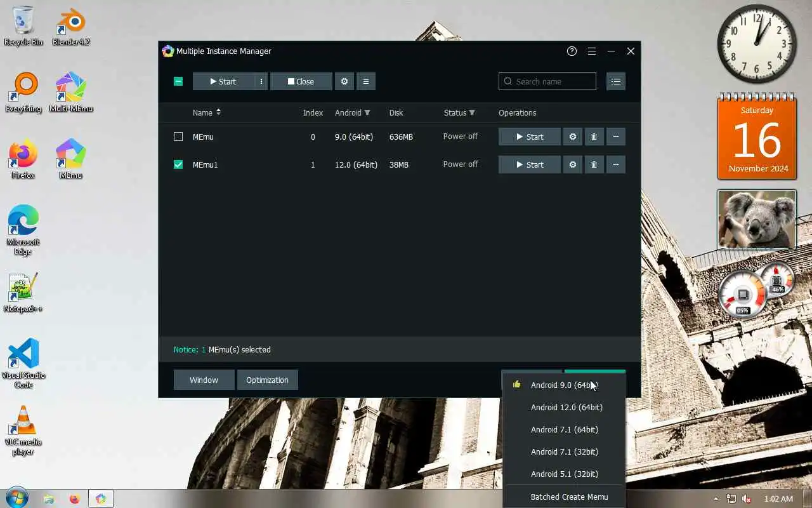The image size is (812, 508).
Task: Click the sort list icon in toolbar
Action: (x=365, y=81)
